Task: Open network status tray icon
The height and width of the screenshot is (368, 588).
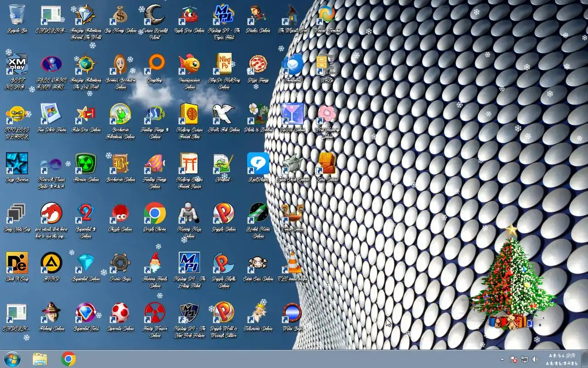Action: (525, 359)
